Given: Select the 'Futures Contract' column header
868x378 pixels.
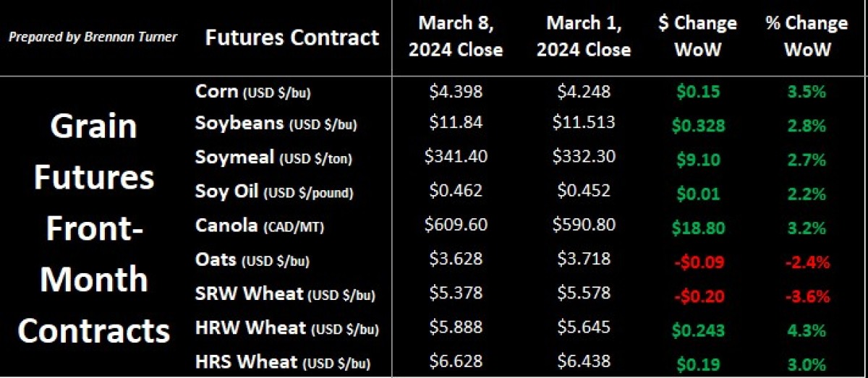Looking at the screenshot, I should pyautogui.click(x=292, y=37).
